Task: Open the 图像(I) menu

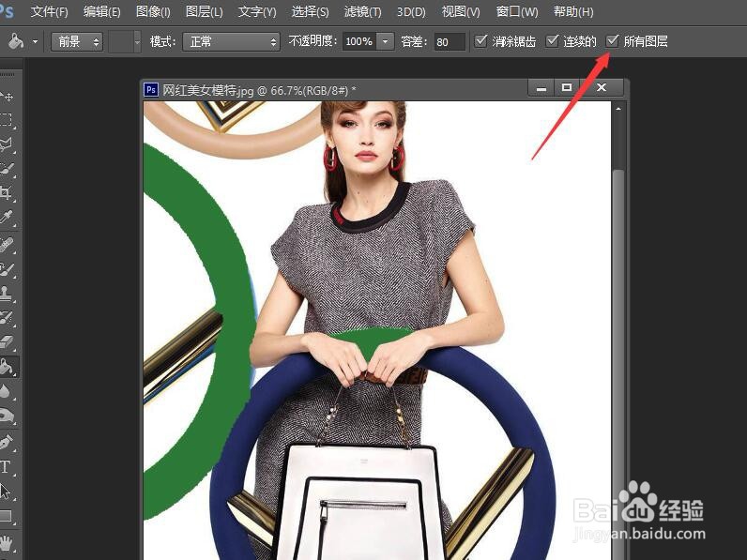Action: pyautogui.click(x=153, y=11)
